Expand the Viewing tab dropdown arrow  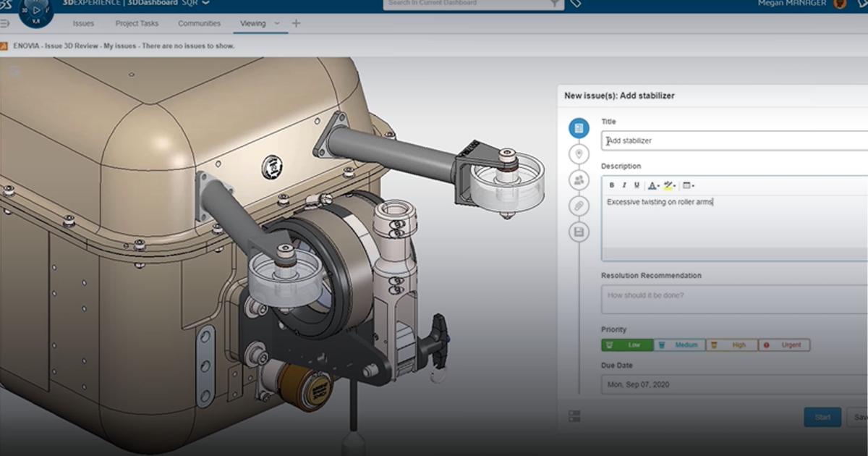pos(277,23)
